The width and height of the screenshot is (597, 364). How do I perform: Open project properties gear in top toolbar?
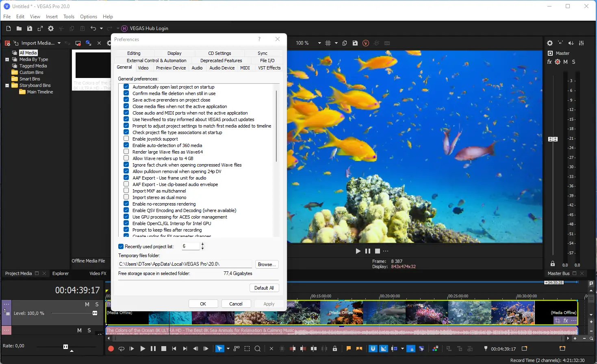51,28
